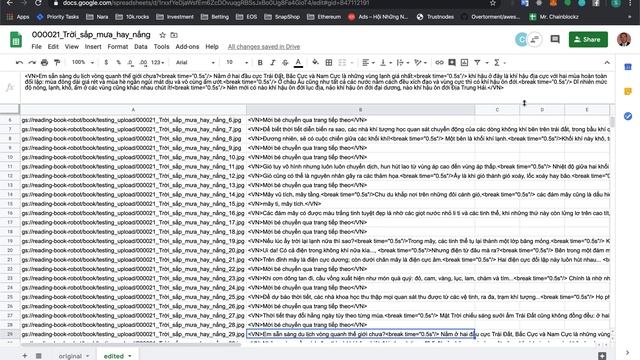The width and height of the screenshot is (640, 360).
Task: Toggle bold formatting
Action: (260, 62)
